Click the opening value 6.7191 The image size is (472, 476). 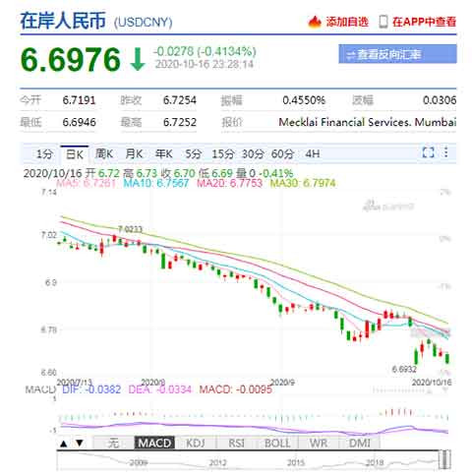[79, 100]
